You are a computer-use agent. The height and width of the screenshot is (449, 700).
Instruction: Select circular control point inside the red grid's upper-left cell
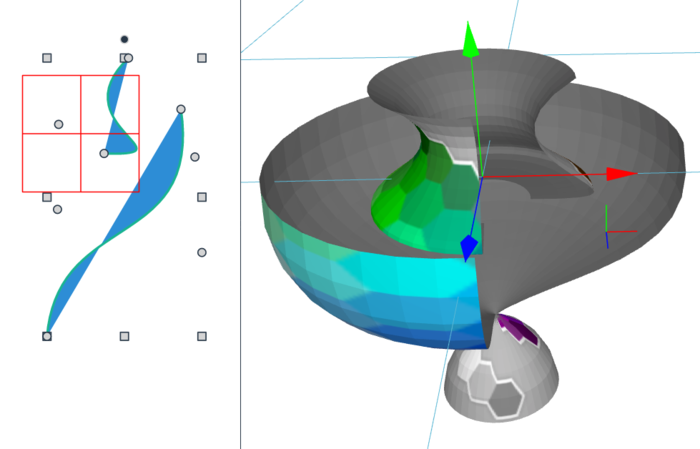pos(58,125)
